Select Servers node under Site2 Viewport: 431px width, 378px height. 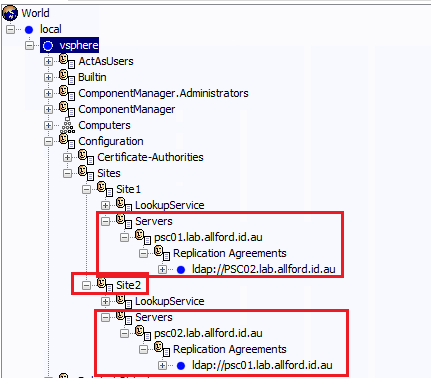(x=154, y=317)
